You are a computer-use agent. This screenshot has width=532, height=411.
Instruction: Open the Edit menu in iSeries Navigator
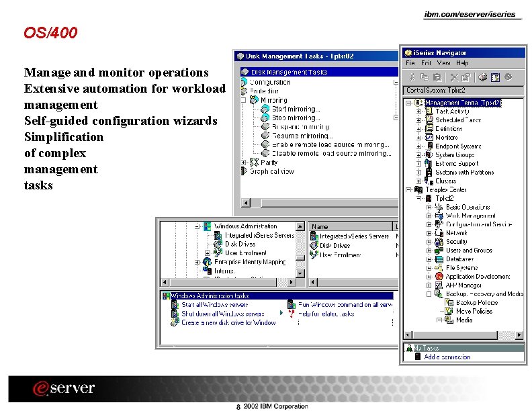(x=426, y=63)
